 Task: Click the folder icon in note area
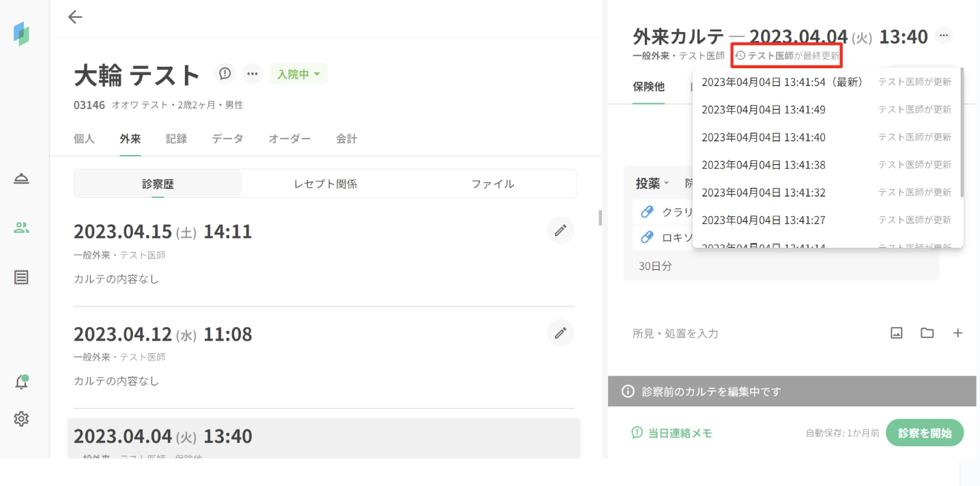click(927, 333)
